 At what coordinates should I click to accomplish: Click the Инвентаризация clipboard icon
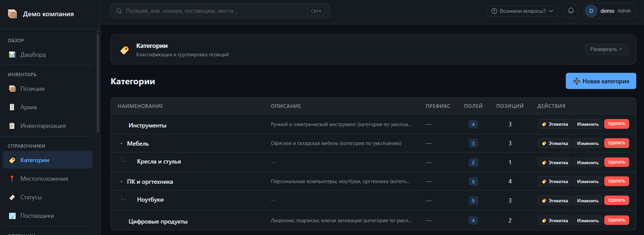coord(12,126)
